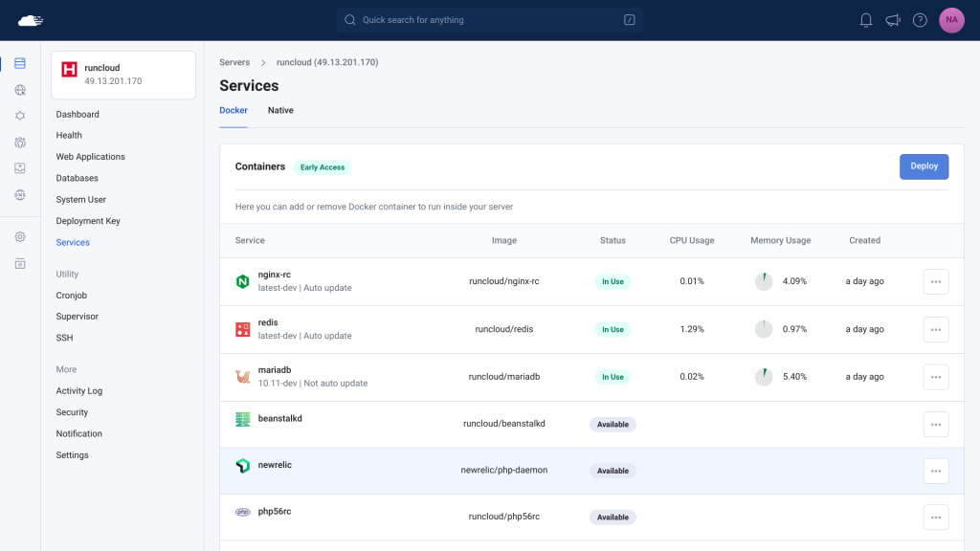980x551 pixels.
Task: Open more options menu for newrelic
Action: click(x=936, y=471)
